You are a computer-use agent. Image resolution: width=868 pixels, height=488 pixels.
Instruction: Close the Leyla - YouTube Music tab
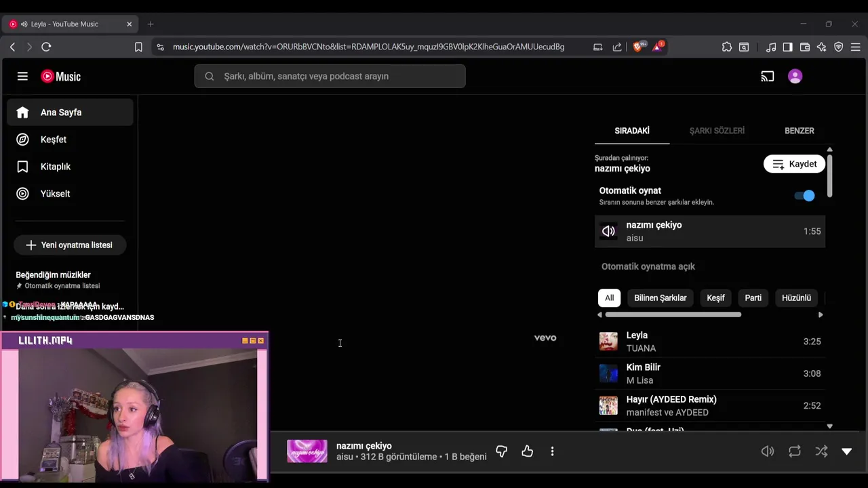[x=130, y=24]
